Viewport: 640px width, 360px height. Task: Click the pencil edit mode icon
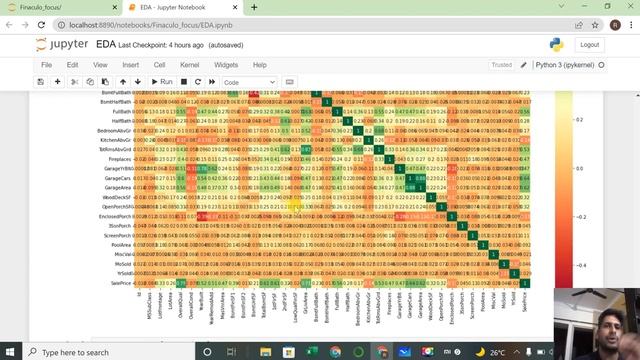point(524,65)
